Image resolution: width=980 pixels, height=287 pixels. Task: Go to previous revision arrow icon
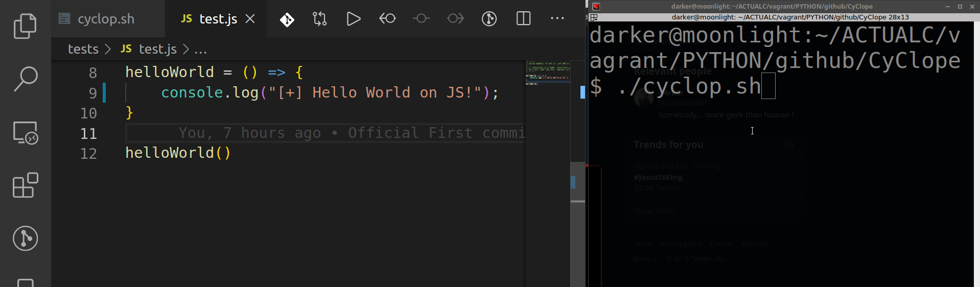point(387,19)
